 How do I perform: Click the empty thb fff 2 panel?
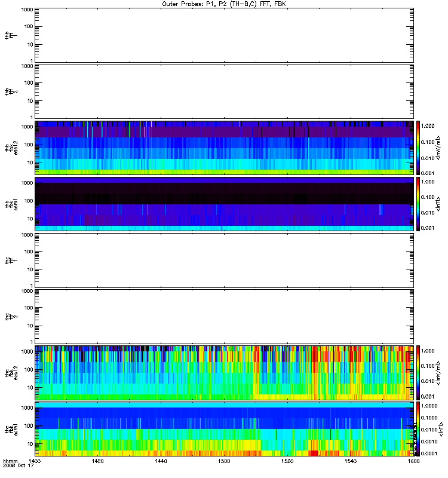(224, 91)
